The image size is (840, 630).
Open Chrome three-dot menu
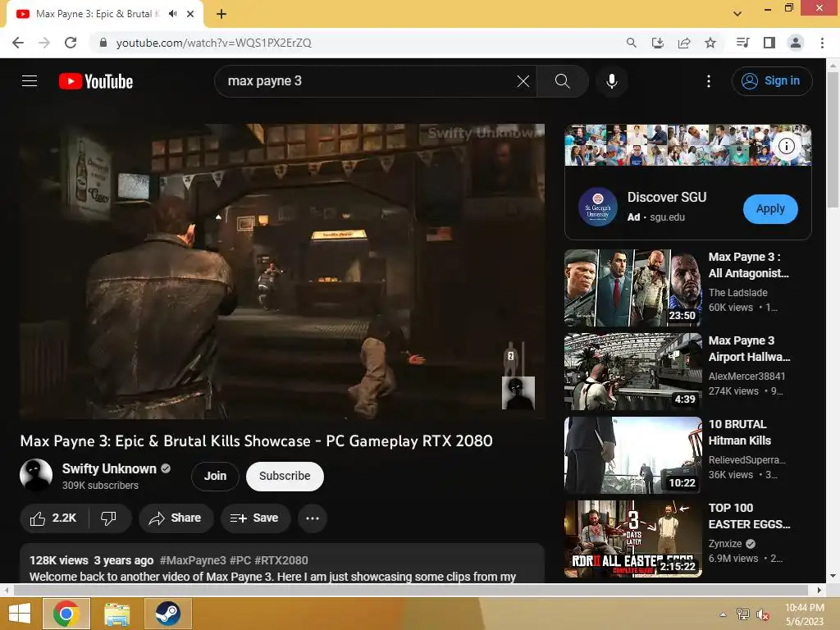click(822, 43)
